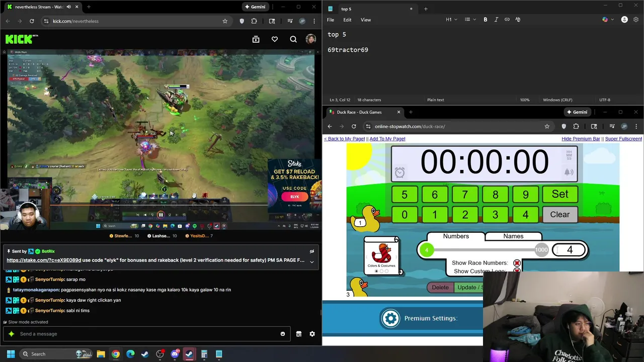This screenshot has height=362, width=644.
Task: Open Kick chat settings gear
Action: (x=312, y=334)
